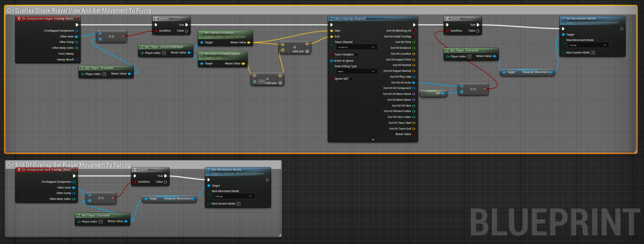Image resolution: width=644 pixels, height=244 pixels.
Task: Click the Out Hit Time pin
Action: point(414,42)
